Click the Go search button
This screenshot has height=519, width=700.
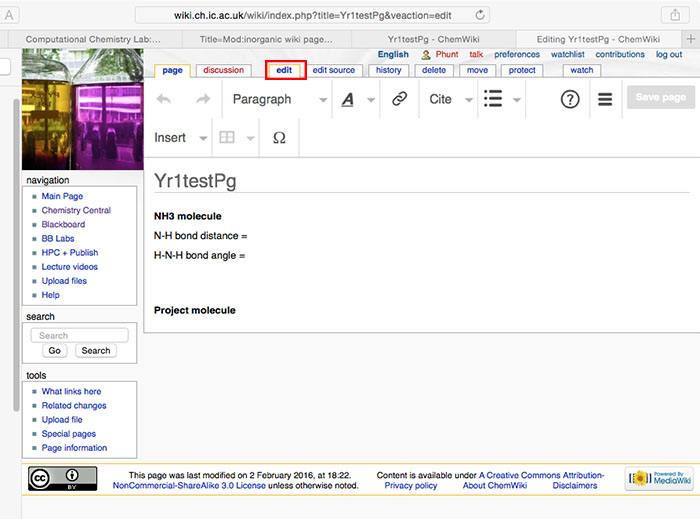click(54, 351)
